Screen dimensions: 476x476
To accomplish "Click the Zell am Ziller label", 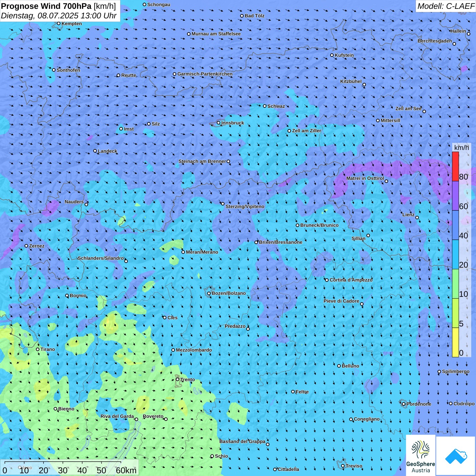I will (306, 131).
